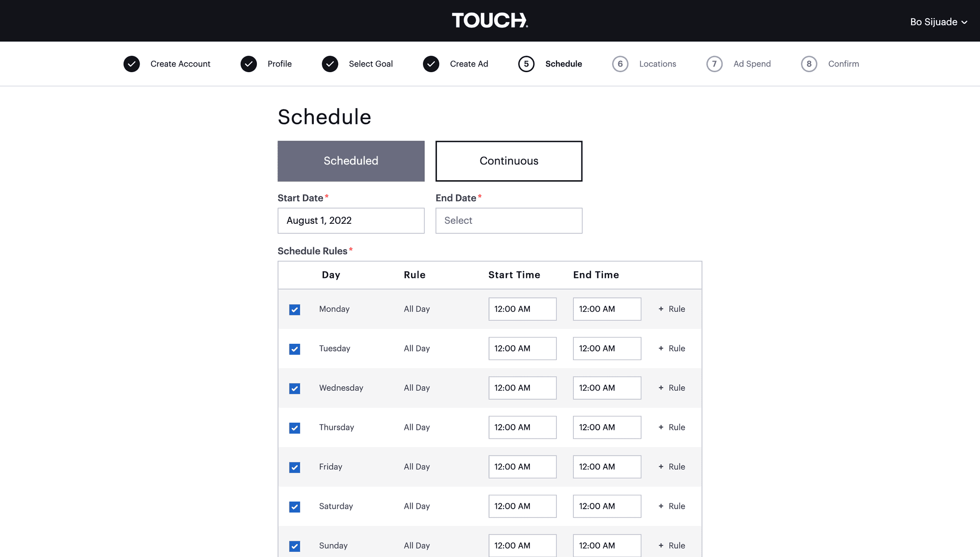Screen dimensions: 980x557
Task: Add a rule for Tuesday
Action: point(672,349)
